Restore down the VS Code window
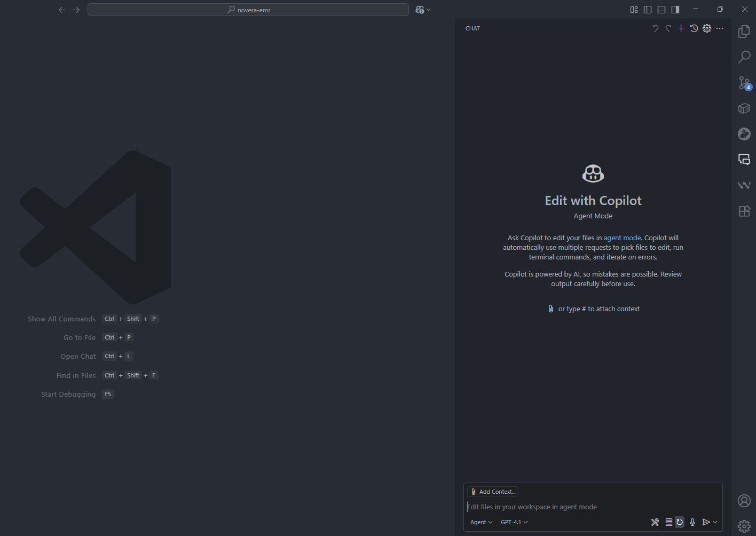Image resolution: width=756 pixels, height=536 pixels. pos(720,10)
